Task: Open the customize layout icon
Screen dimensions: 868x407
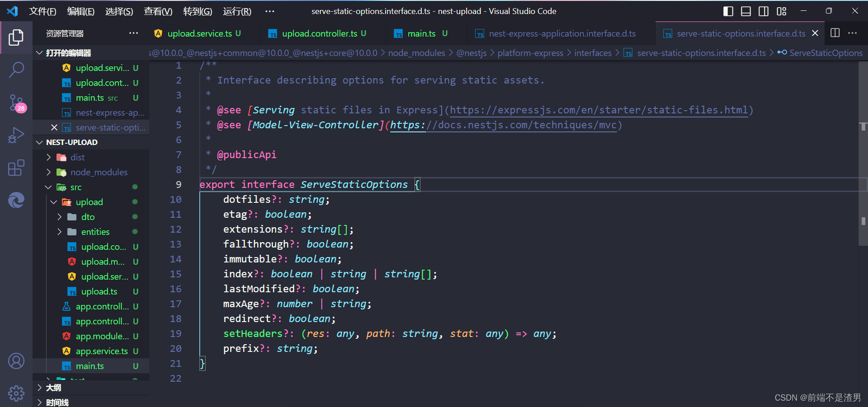Action: 782,11
